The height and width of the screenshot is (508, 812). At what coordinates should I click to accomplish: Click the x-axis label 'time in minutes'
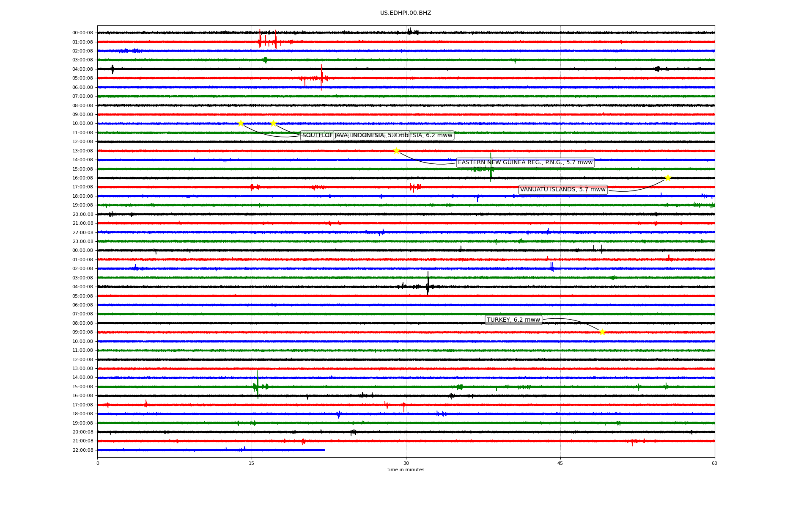(406, 469)
